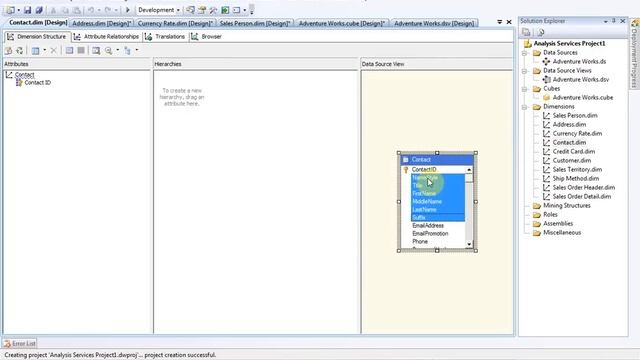Viewport: 640px width, 360px height.
Task: Click the grey view icon beside it
Action: pyautogui.click(x=81, y=50)
